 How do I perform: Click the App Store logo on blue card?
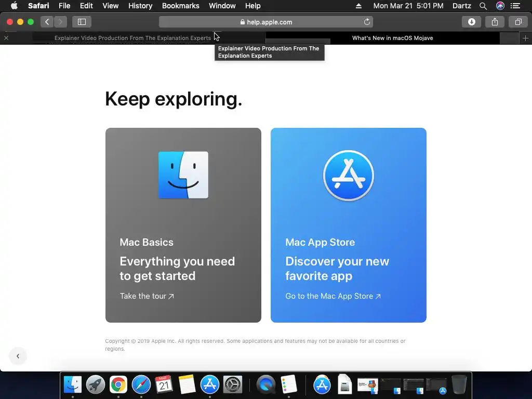tap(349, 176)
